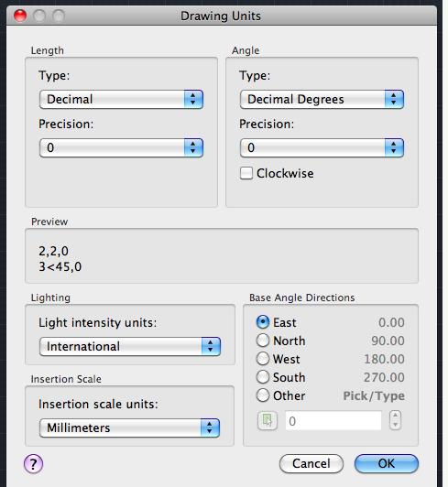Select the Other base angle option
Image resolution: width=448 pixels, height=487 pixels.
click(x=263, y=395)
